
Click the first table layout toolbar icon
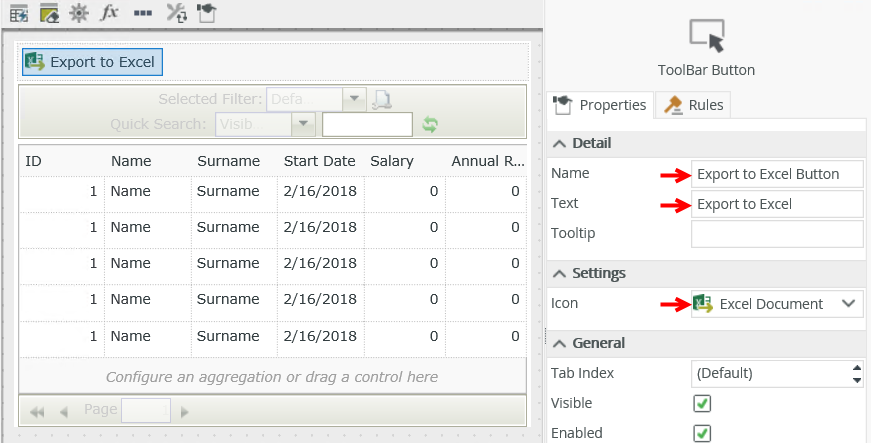[19, 13]
